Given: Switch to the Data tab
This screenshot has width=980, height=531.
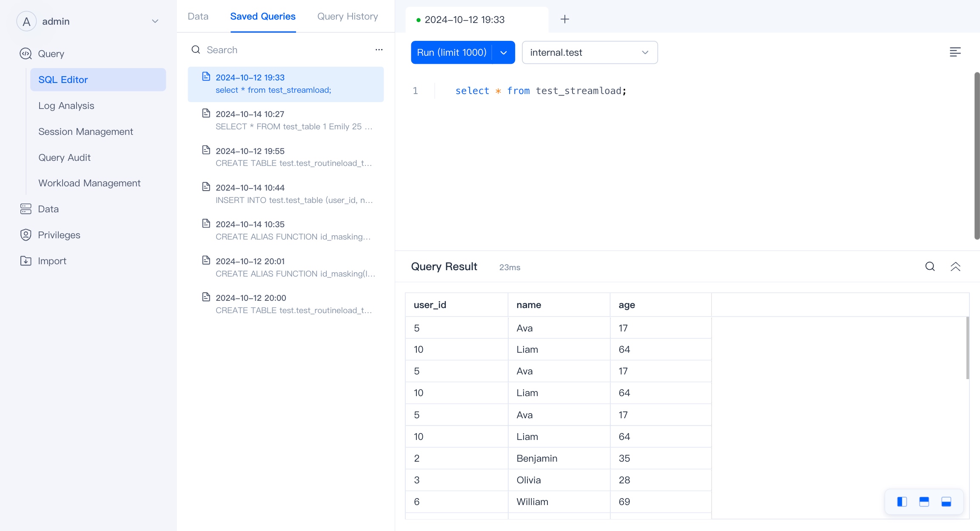Looking at the screenshot, I should pyautogui.click(x=198, y=17).
